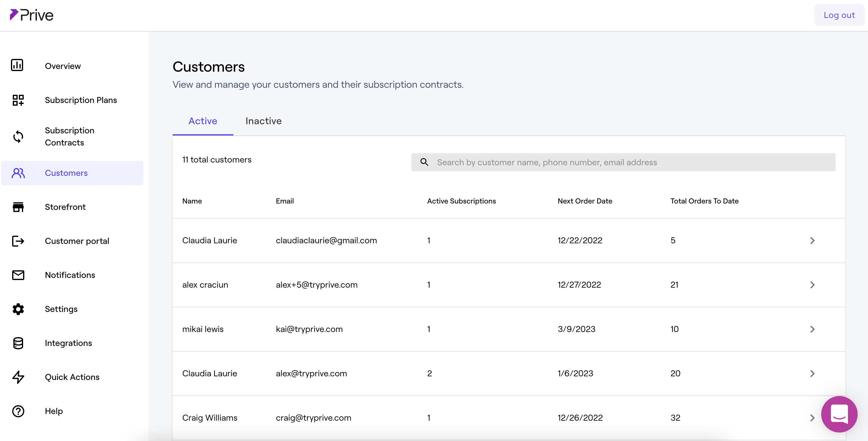
Task: Switch to the Inactive tab
Action: pos(263,121)
